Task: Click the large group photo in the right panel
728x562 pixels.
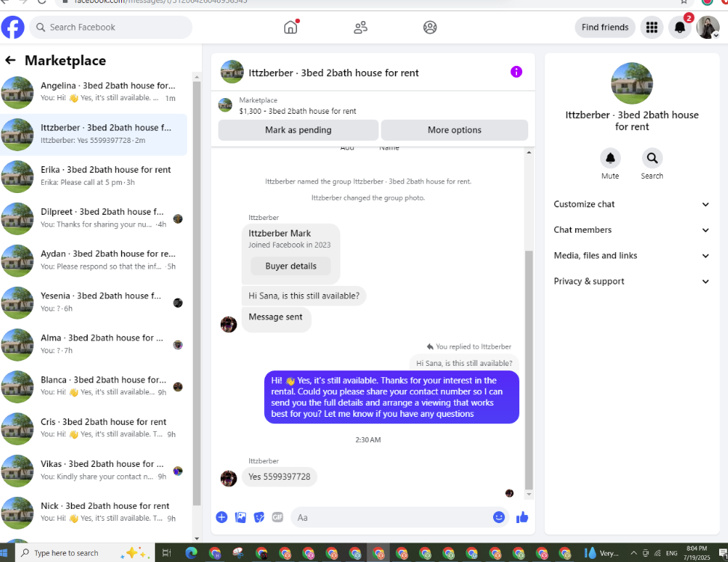Action: (632, 83)
